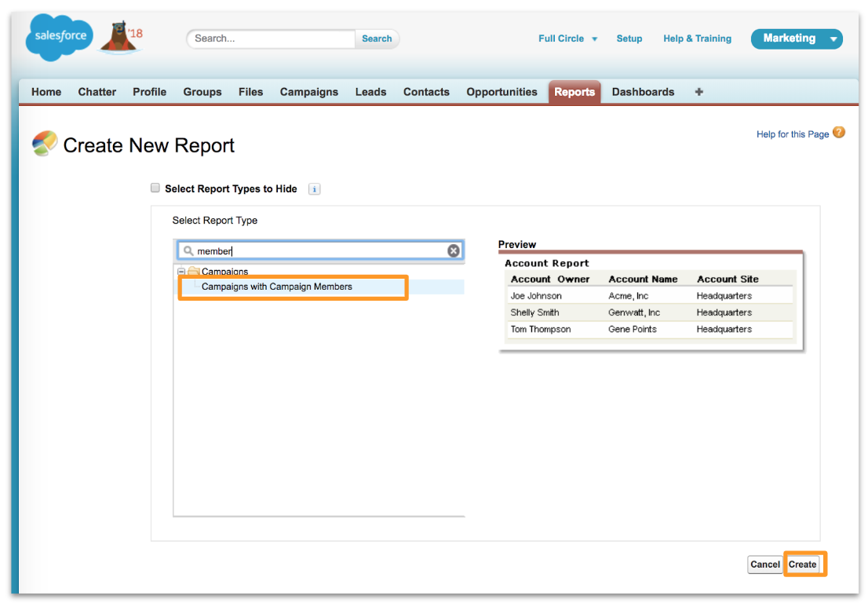Click the report type search box
868x603 pixels.
(320, 250)
